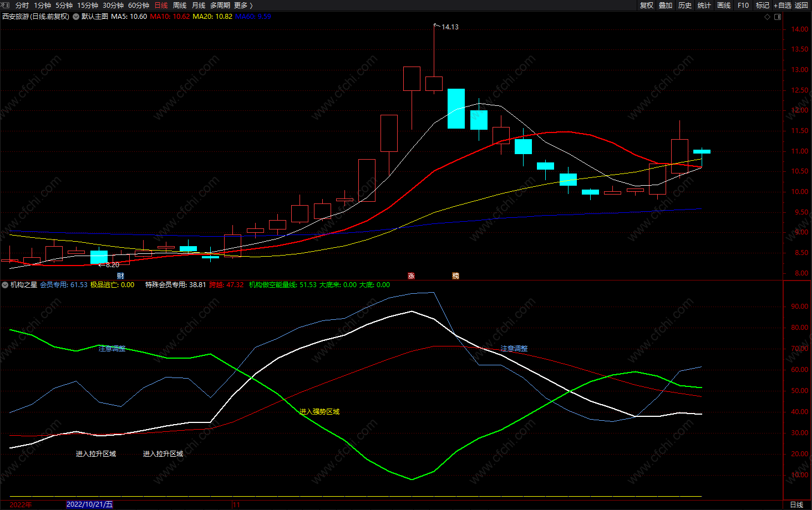Add stock via +自选 button
812x510 pixels.
click(782, 5)
